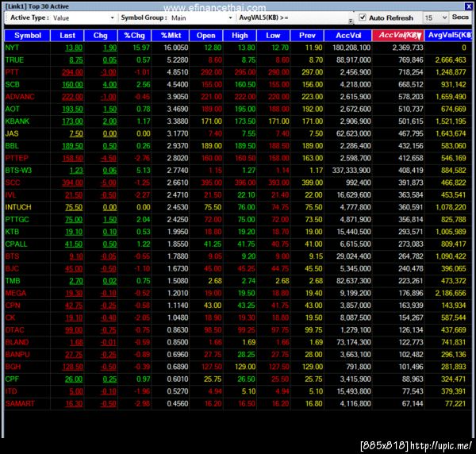The image size is (476, 454).
Task: Select the KTB symbol
Action: pyautogui.click(x=12, y=232)
